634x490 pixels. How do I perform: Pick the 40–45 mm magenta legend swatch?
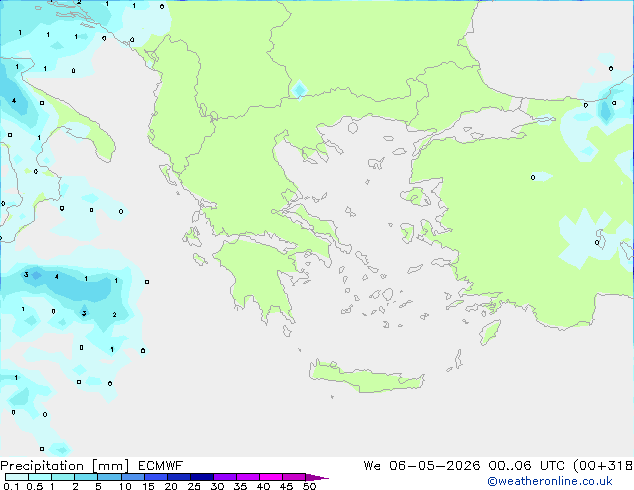pyautogui.click(x=271, y=477)
